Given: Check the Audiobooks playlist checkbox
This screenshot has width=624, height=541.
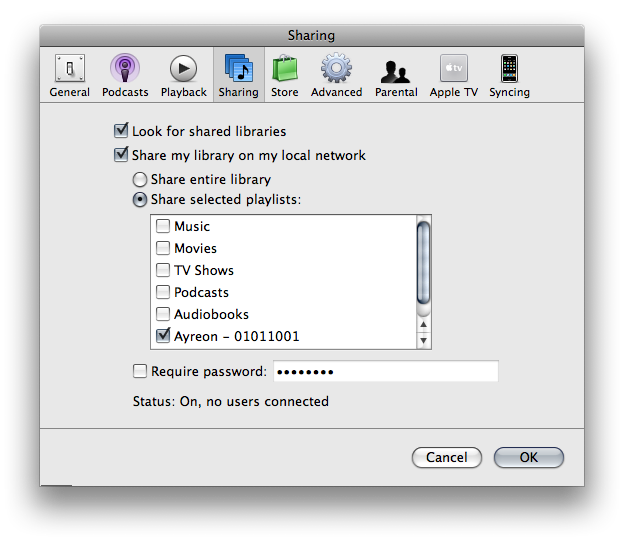Looking at the screenshot, I should [x=163, y=314].
